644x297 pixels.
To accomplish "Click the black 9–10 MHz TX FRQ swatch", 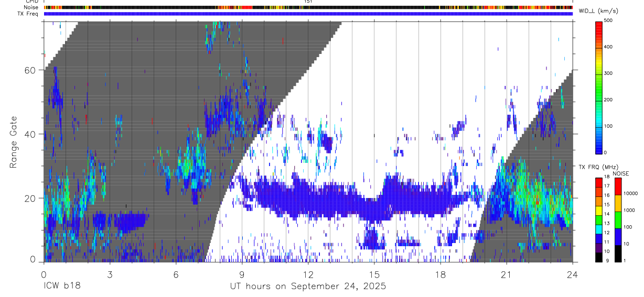I will click(x=599, y=257).
